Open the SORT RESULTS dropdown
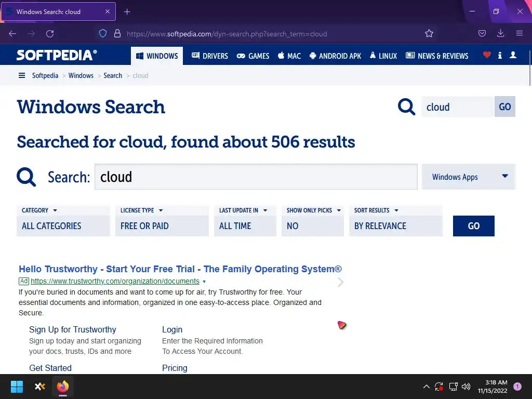The width and height of the screenshot is (532, 399). (395, 220)
